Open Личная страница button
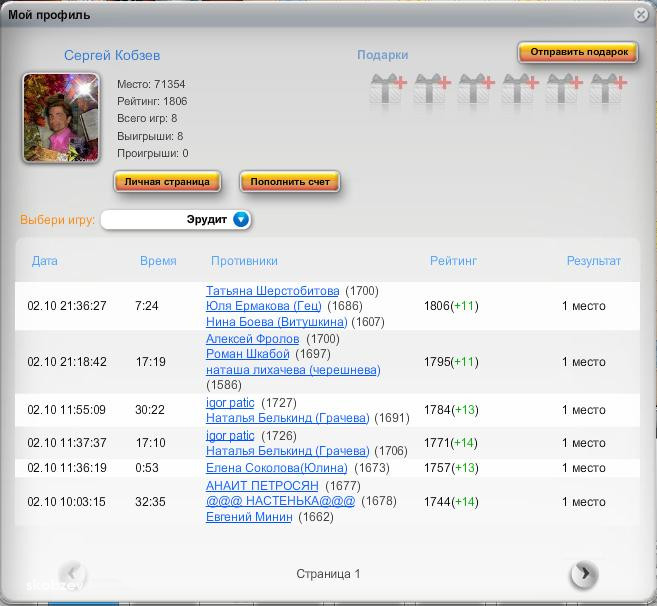The height and width of the screenshot is (606, 657). coord(167,182)
